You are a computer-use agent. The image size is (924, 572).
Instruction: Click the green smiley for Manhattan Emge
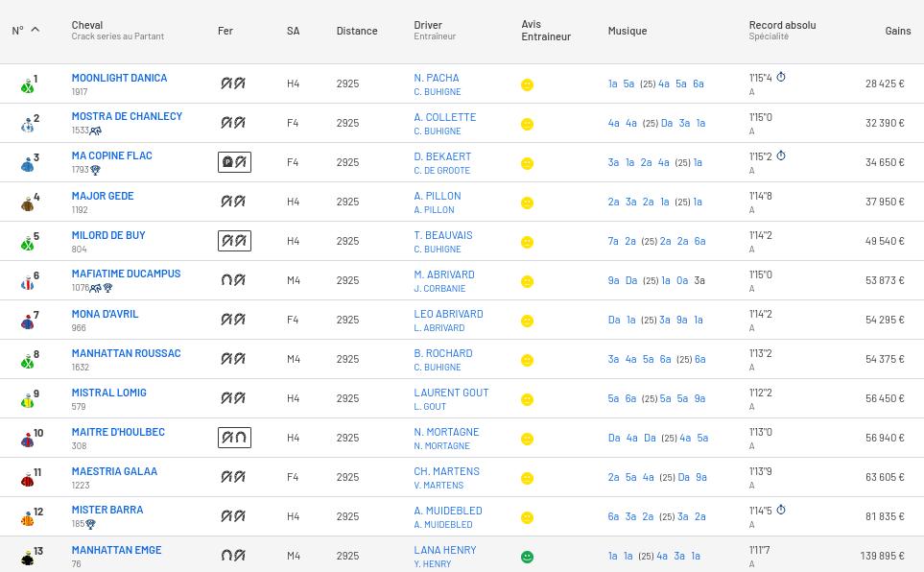[527, 557]
